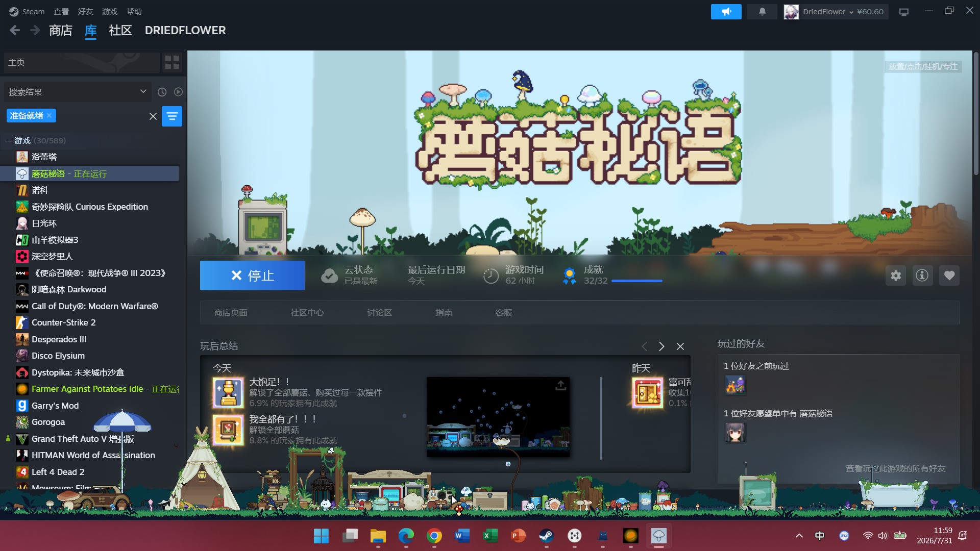
Task: Collapse the 游戏 category list
Action: point(8,140)
